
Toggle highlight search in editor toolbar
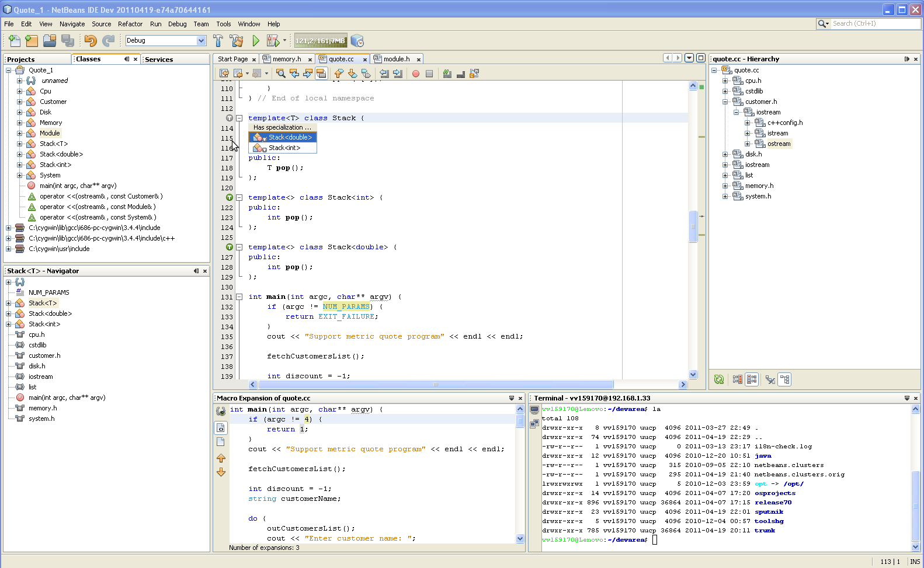point(321,74)
